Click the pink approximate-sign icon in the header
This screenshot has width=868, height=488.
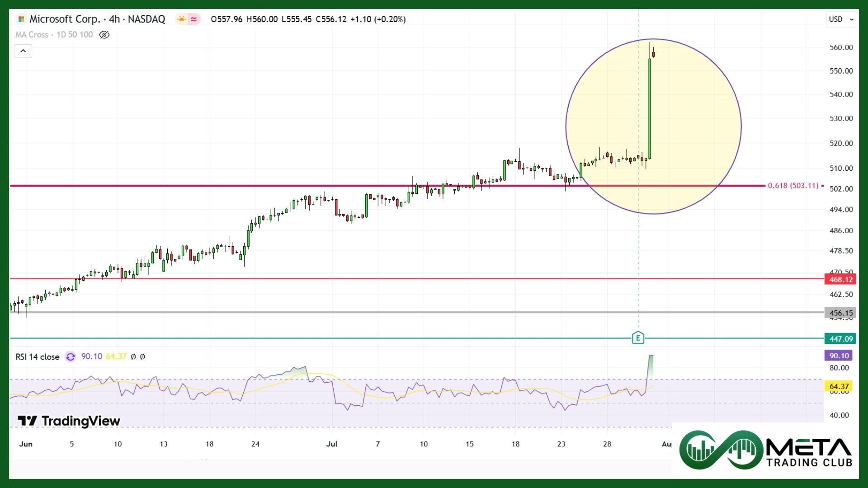(x=194, y=19)
